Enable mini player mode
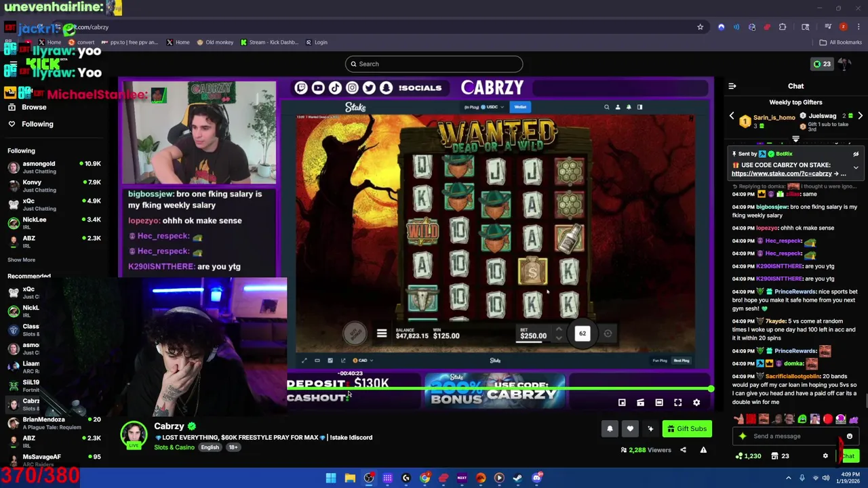The height and width of the screenshot is (488, 868). tap(622, 403)
